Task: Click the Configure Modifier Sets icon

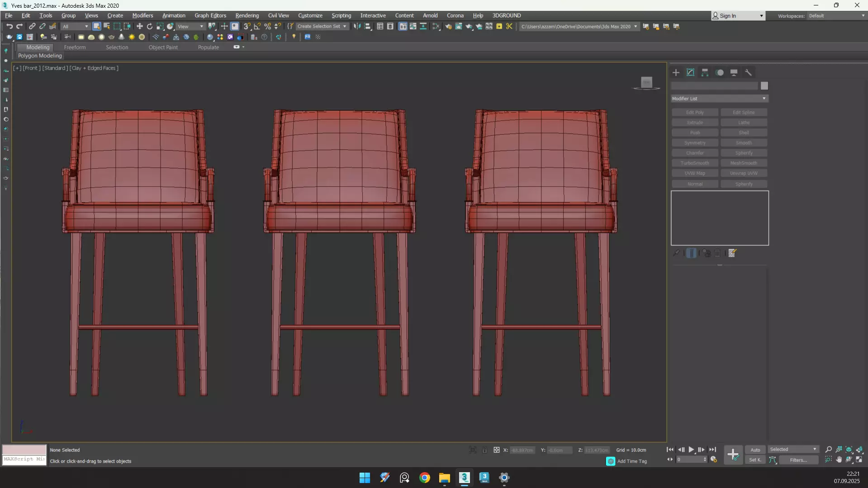Action: (732, 253)
